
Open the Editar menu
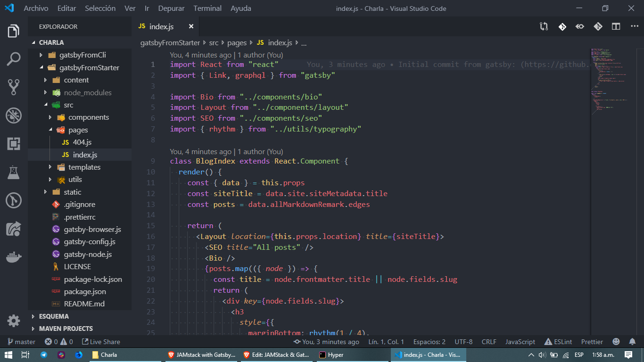[x=66, y=8]
